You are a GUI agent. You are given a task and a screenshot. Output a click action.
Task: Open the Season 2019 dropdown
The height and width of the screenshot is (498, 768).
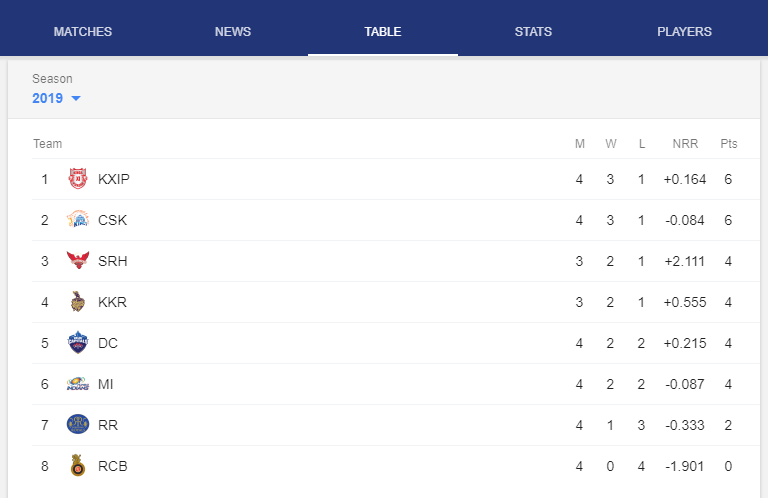(x=56, y=98)
